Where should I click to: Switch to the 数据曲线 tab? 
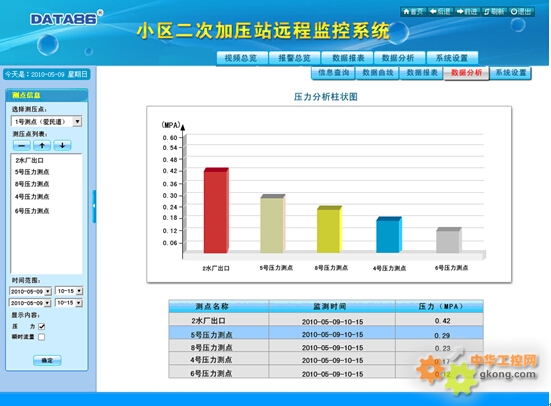[377, 73]
